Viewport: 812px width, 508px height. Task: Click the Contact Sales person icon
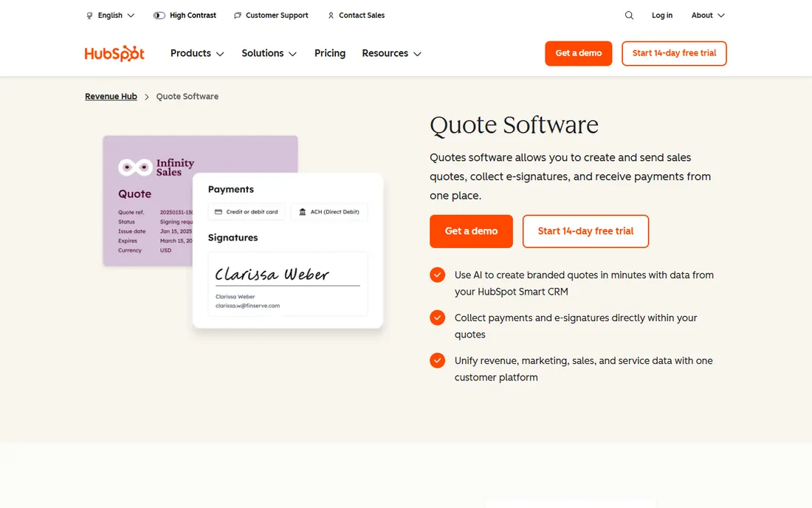(x=331, y=16)
